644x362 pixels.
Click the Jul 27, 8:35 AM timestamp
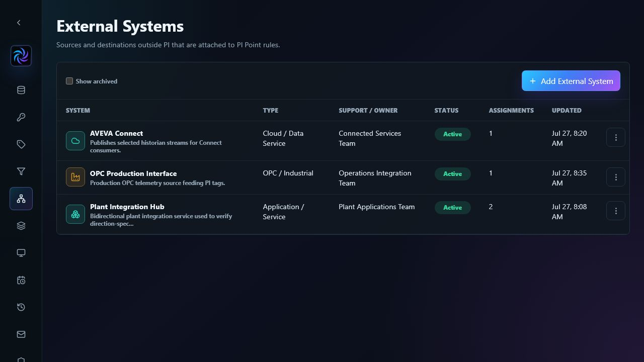tap(569, 178)
